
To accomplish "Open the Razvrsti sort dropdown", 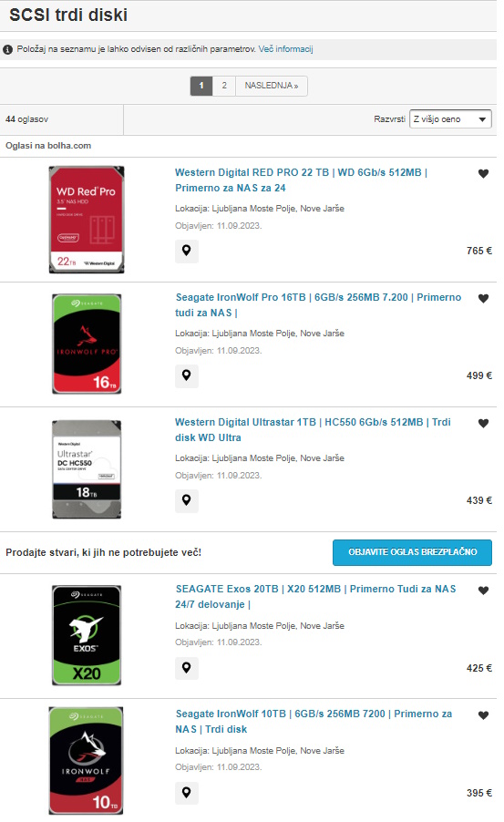I will tap(450, 119).
